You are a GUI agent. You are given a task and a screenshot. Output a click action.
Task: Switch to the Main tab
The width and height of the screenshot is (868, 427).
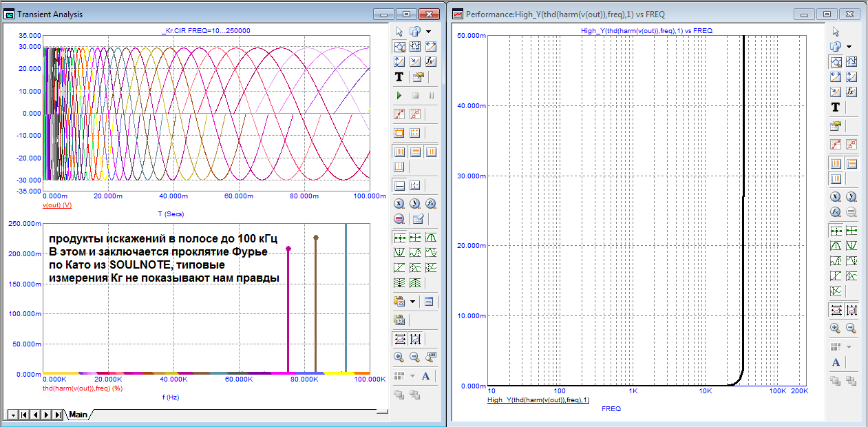pos(78,415)
